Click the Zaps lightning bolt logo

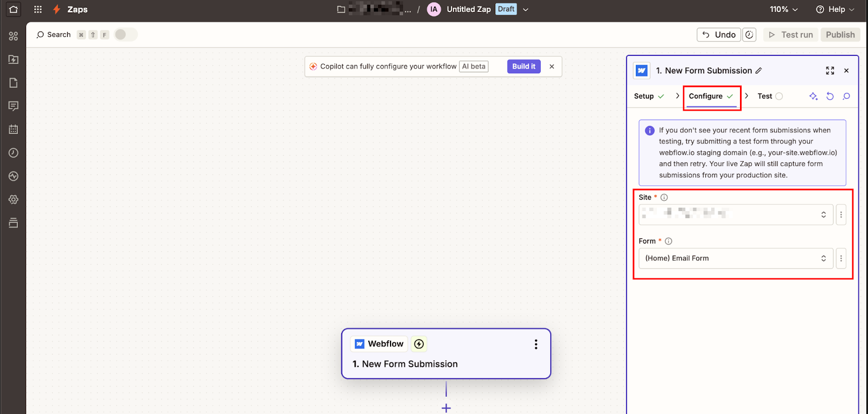click(56, 9)
